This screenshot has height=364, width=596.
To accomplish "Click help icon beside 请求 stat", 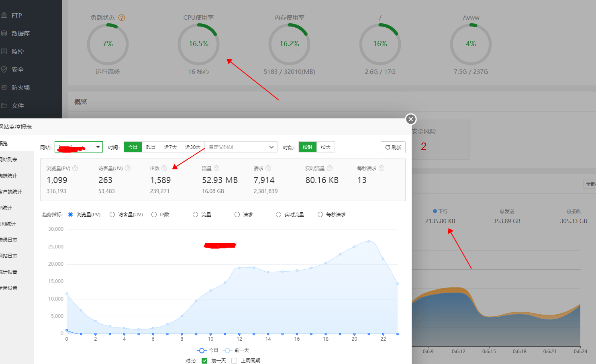I will pyautogui.click(x=268, y=168).
